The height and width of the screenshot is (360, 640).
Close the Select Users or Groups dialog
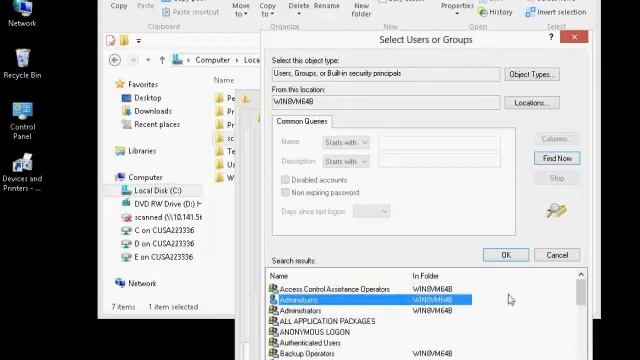[574, 37]
